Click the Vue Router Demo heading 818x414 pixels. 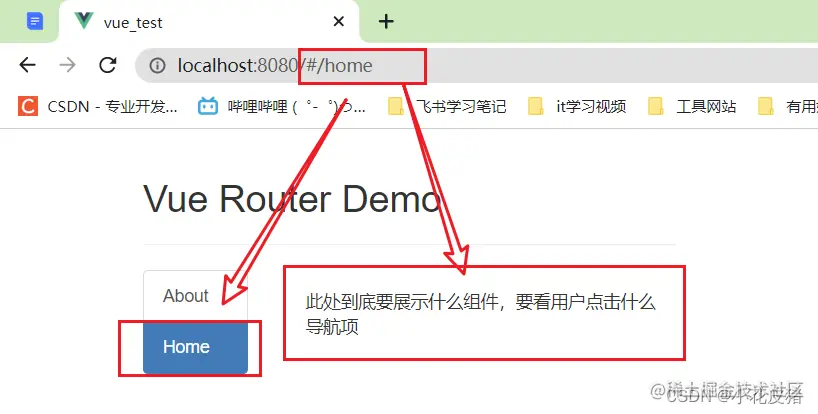pos(292,199)
